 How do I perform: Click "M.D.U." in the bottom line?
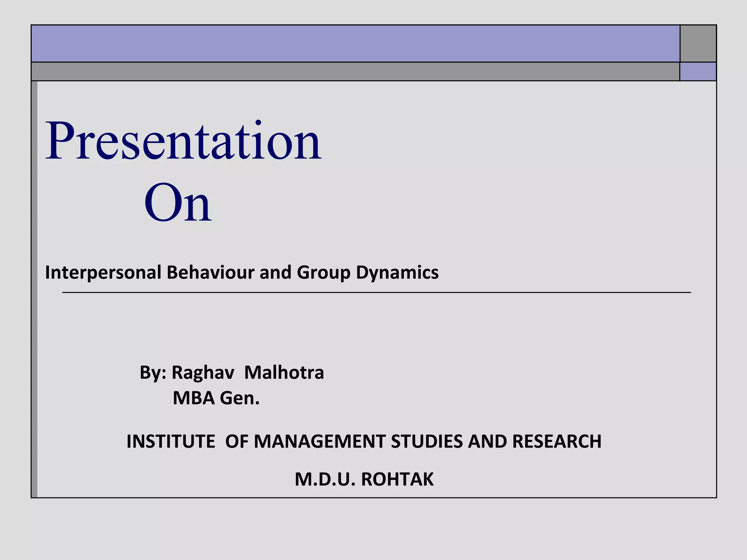325,479
